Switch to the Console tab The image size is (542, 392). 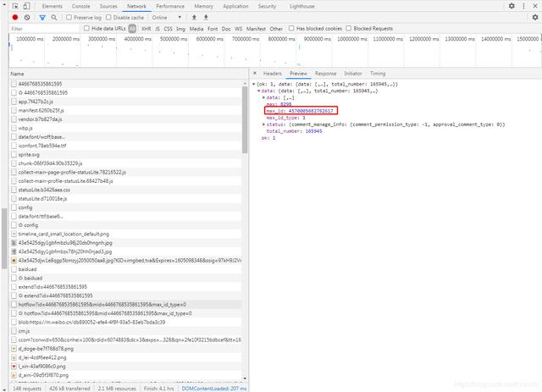coord(80,6)
